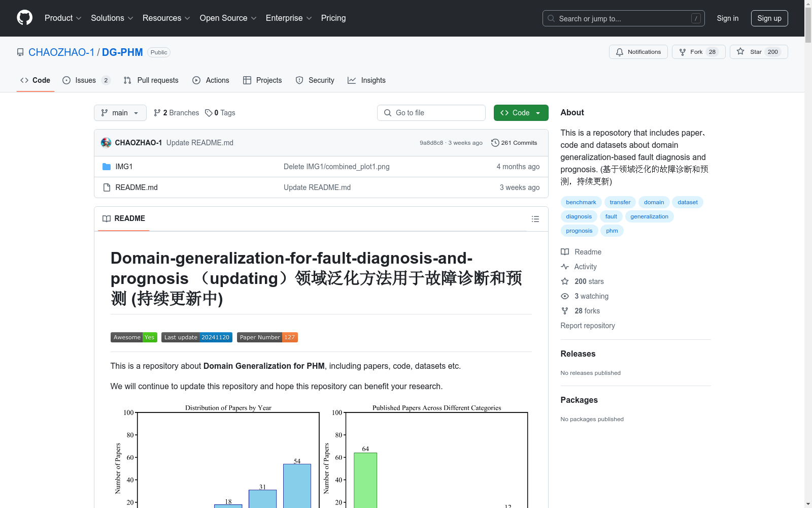Open the DG-PHM repository link

122,52
